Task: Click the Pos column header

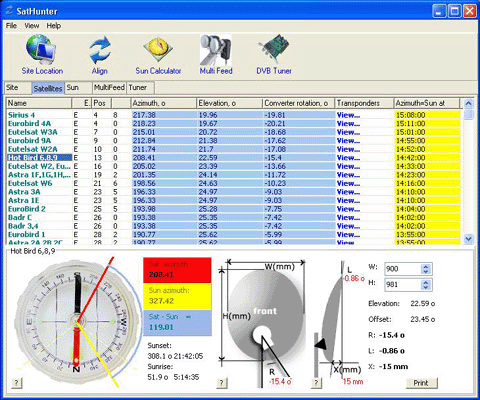Action: (102, 103)
